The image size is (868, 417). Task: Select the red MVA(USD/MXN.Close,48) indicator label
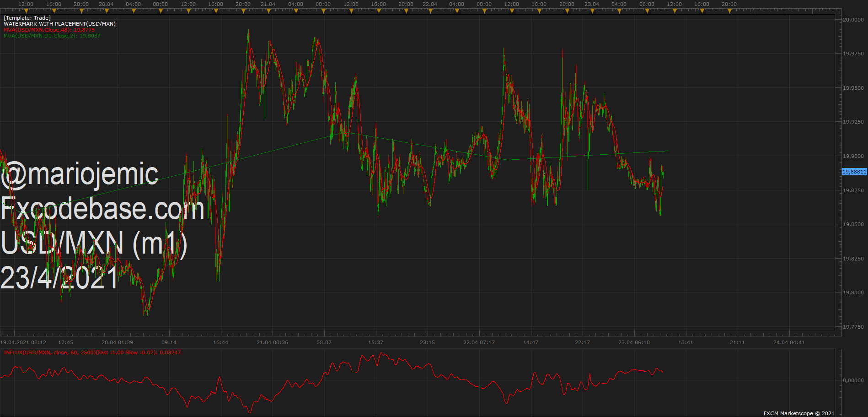coord(49,30)
